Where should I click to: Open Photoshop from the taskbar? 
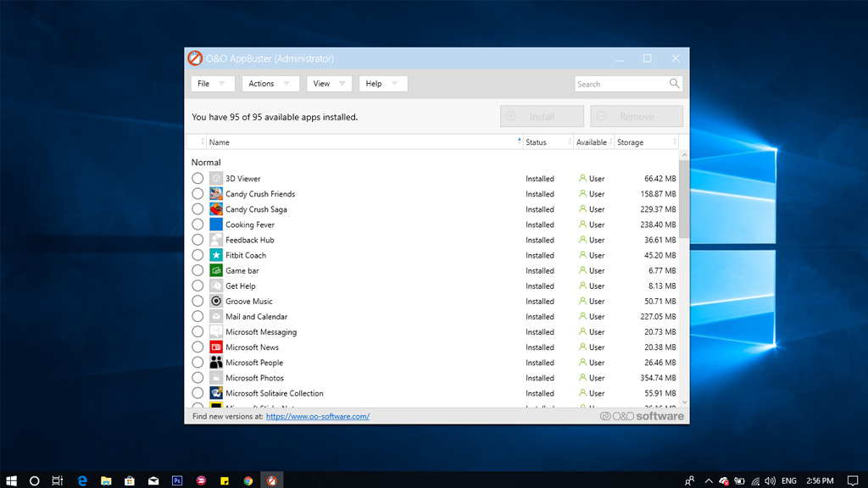[x=177, y=481]
